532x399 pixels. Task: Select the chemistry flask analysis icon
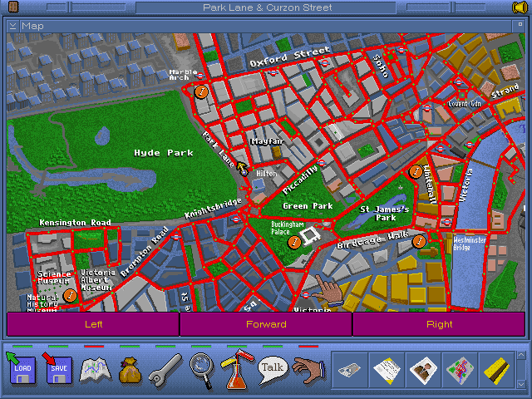pyautogui.click(x=237, y=367)
